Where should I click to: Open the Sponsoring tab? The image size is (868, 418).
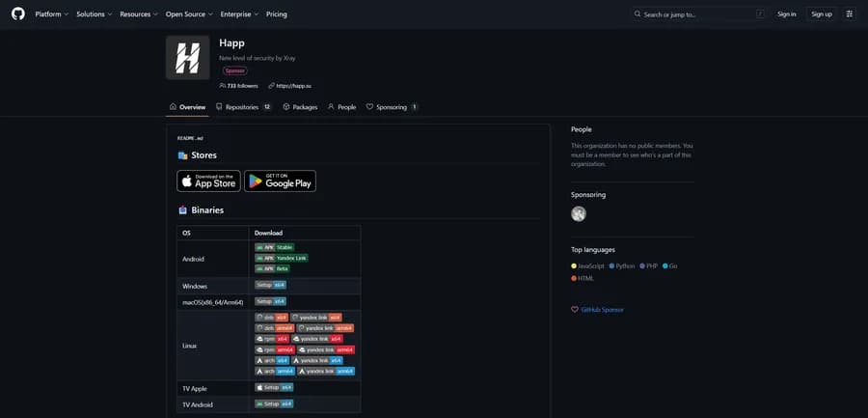392,107
